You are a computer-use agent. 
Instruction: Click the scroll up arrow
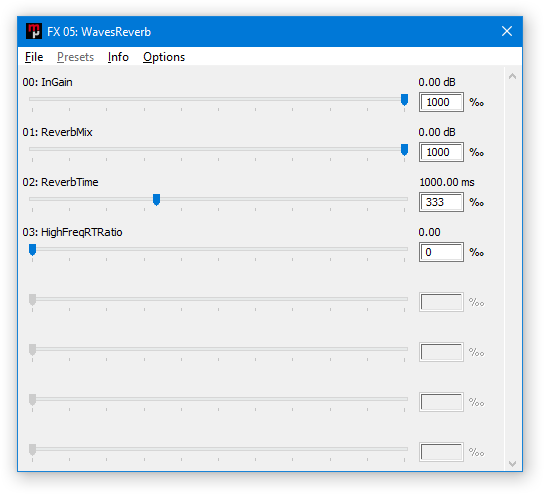[x=512, y=76]
